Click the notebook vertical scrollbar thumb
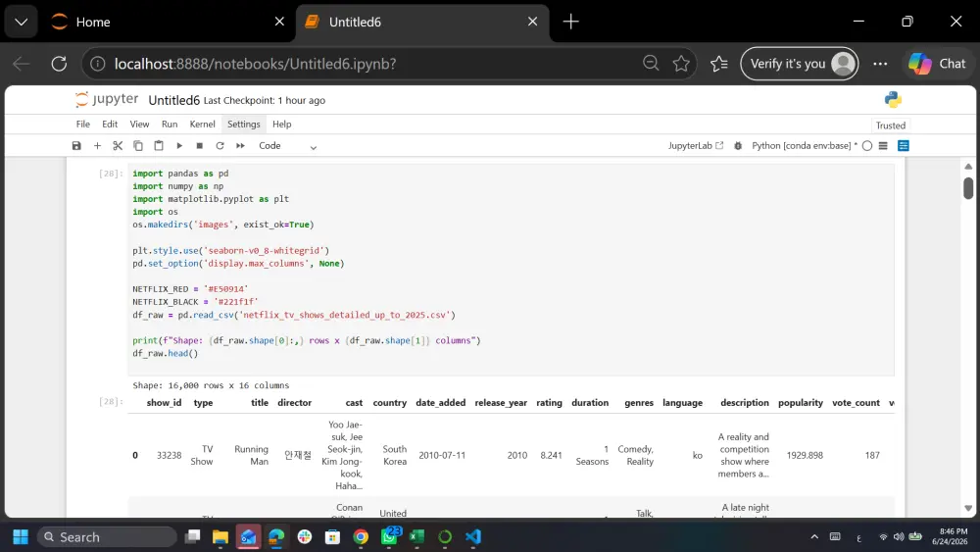The height and width of the screenshot is (552, 980). coord(968,188)
